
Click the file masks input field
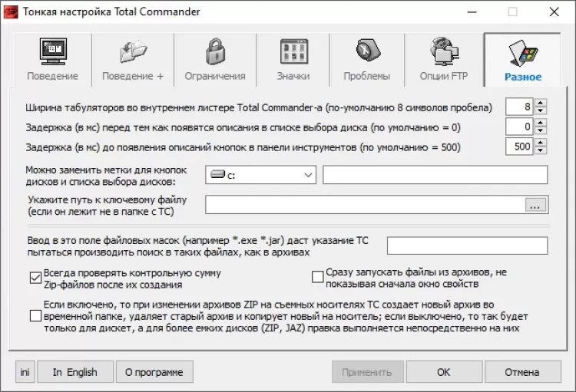point(466,245)
